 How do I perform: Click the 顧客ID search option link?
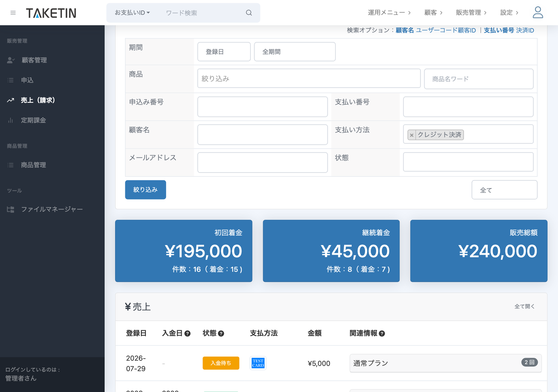click(467, 30)
